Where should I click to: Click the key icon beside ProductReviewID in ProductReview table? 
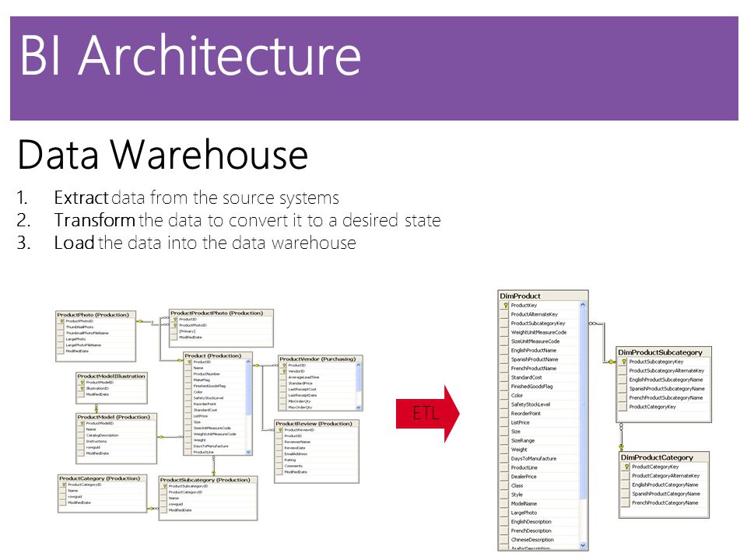(280, 430)
